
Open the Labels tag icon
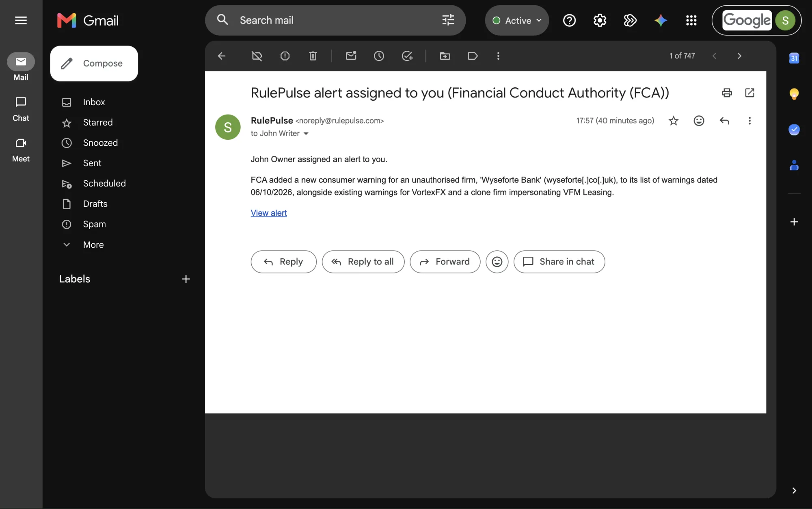pyautogui.click(x=473, y=56)
